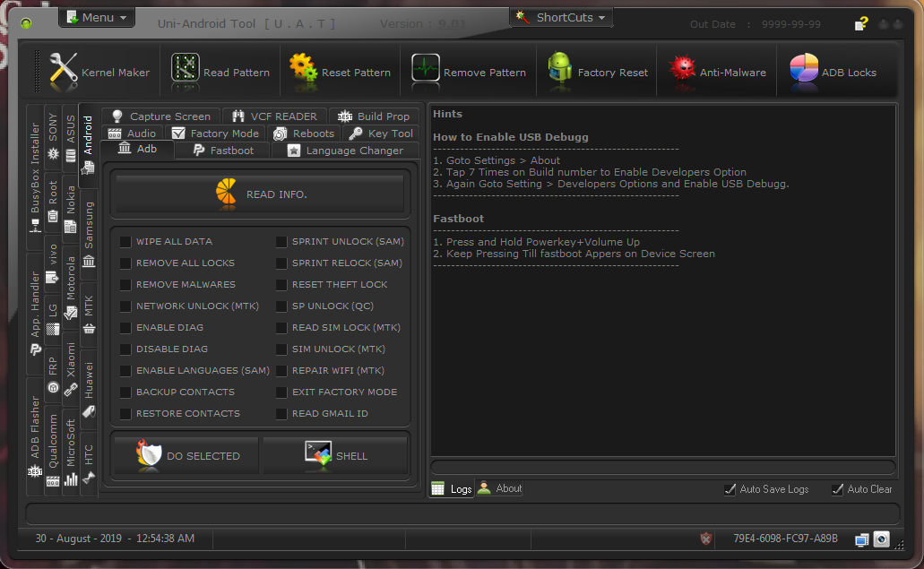The height and width of the screenshot is (569, 924).
Task: Enable READ SIM LOCK (MTK) checkbox
Action: [x=281, y=327]
